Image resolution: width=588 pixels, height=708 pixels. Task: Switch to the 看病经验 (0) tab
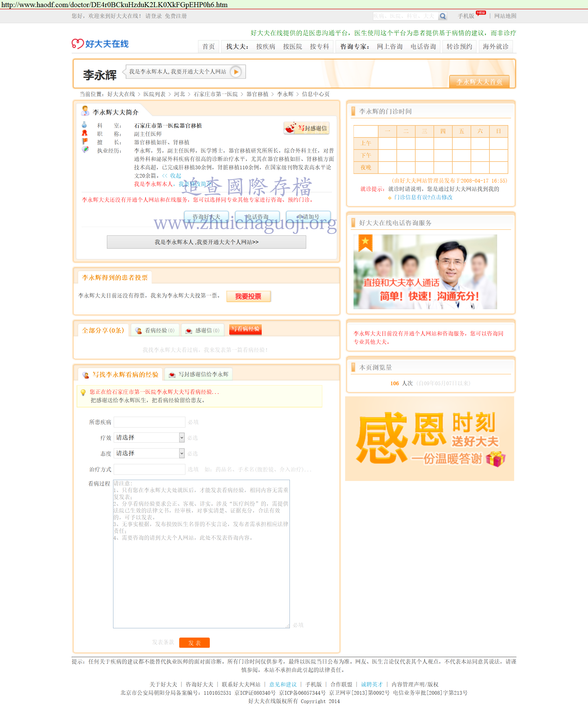(155, 331)
